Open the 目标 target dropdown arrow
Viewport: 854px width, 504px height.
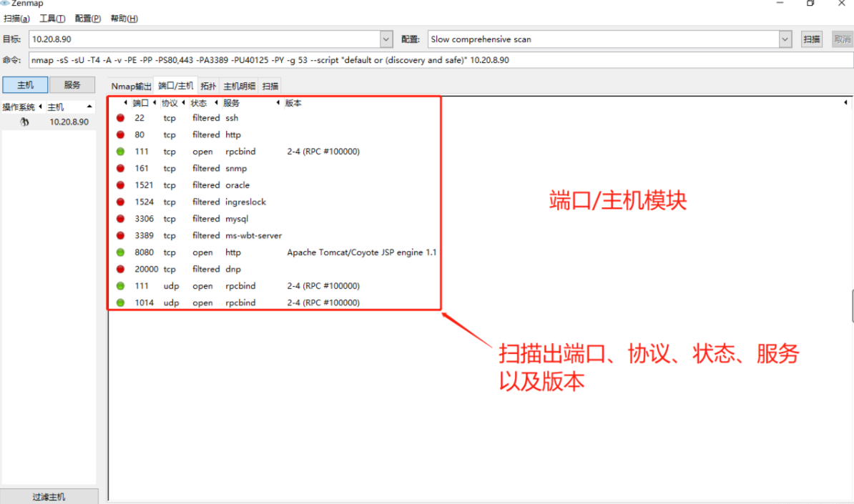click(x=386, y=39)
